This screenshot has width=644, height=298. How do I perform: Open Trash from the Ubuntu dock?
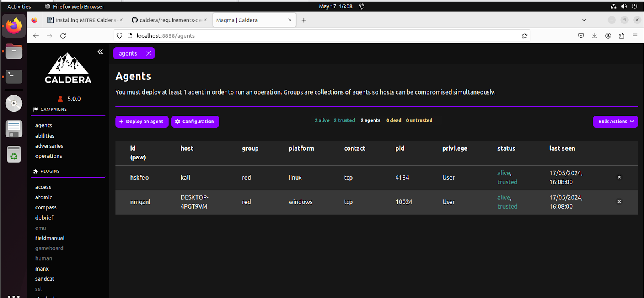(x=14, y=154)
